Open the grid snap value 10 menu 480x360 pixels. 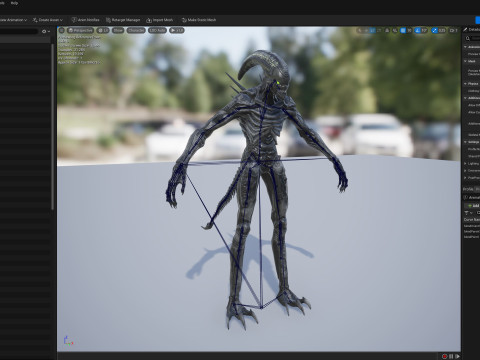pyautogui.click(x=410, y=30)
